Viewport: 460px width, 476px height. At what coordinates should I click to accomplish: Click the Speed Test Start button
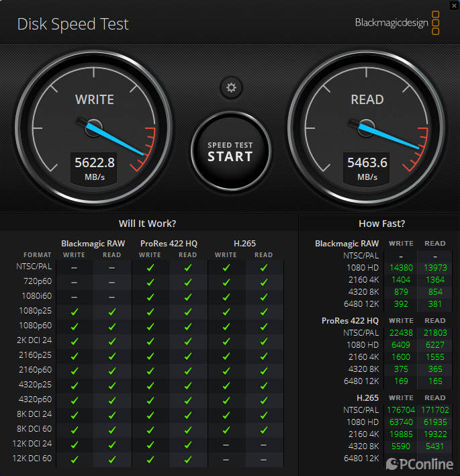click(x=230, y=152)
